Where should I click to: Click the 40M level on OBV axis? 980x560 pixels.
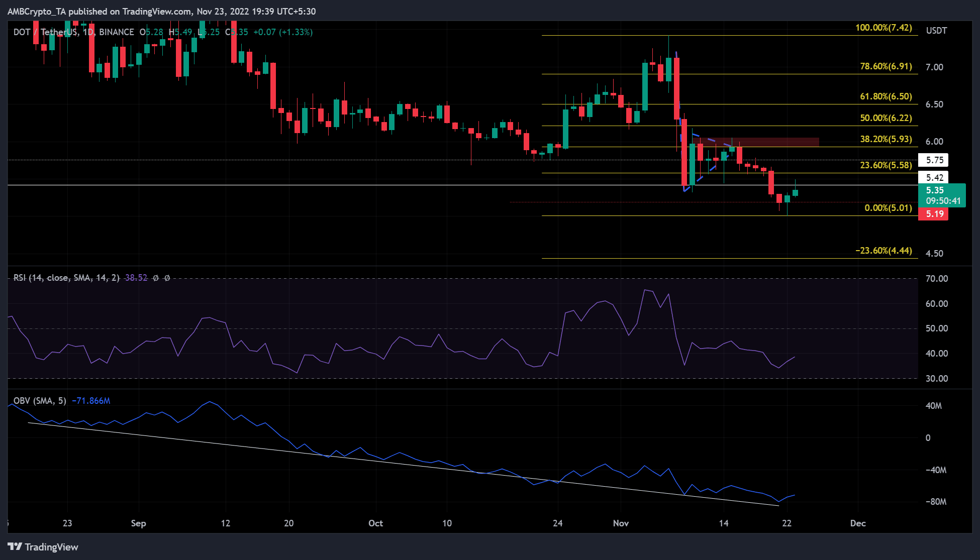tap(934, 406)
